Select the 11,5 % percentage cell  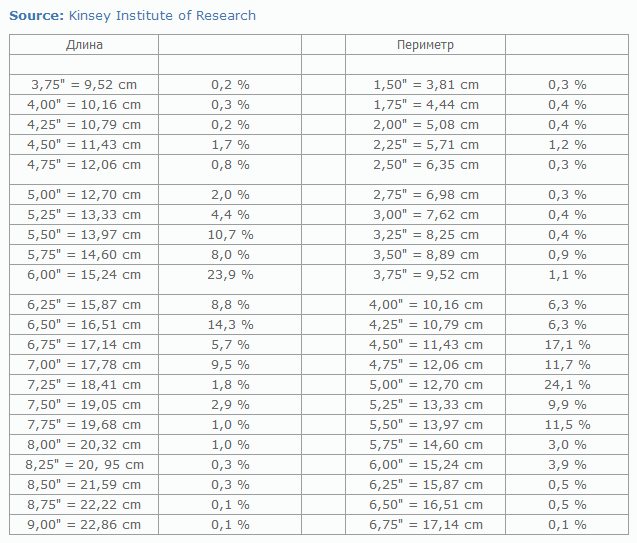567,424
